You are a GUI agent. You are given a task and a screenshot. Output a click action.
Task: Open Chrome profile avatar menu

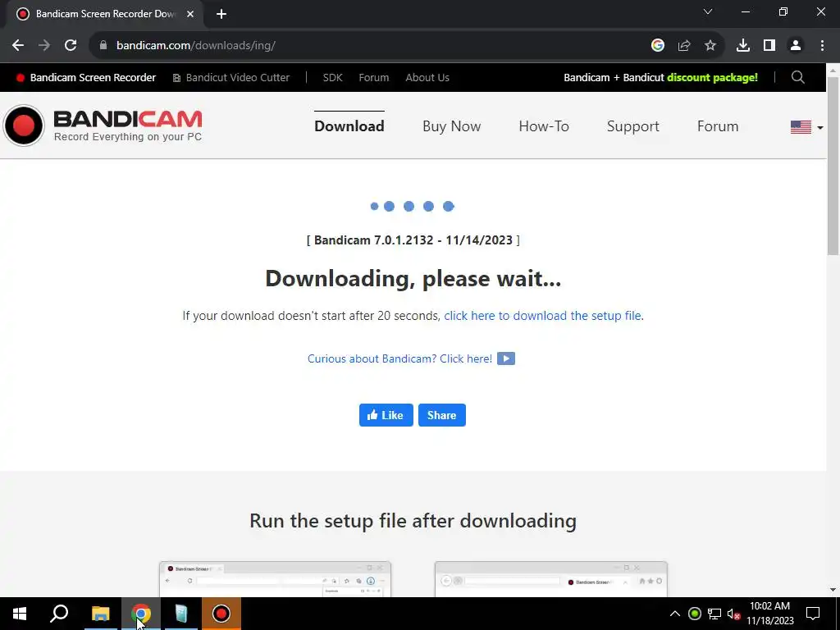796,46
